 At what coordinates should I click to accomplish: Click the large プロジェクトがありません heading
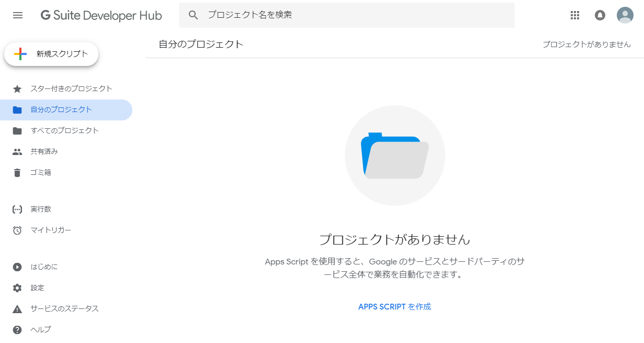click(395, 240)
